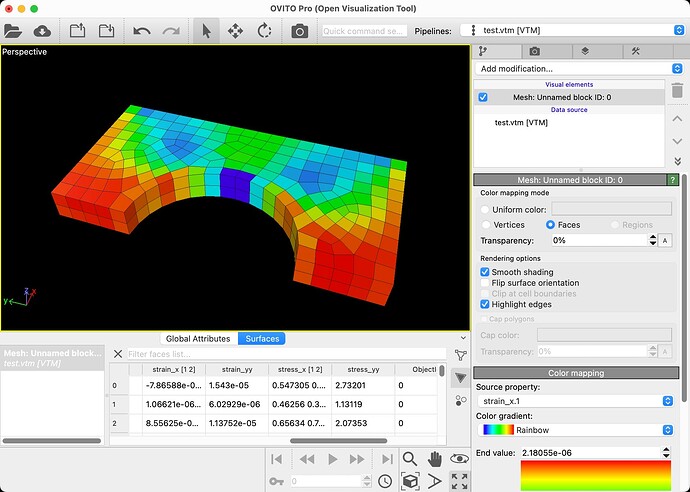This screenshot has width=690, height=492.
Task: Step to the previous animation frame
Action: pos(307,459)
